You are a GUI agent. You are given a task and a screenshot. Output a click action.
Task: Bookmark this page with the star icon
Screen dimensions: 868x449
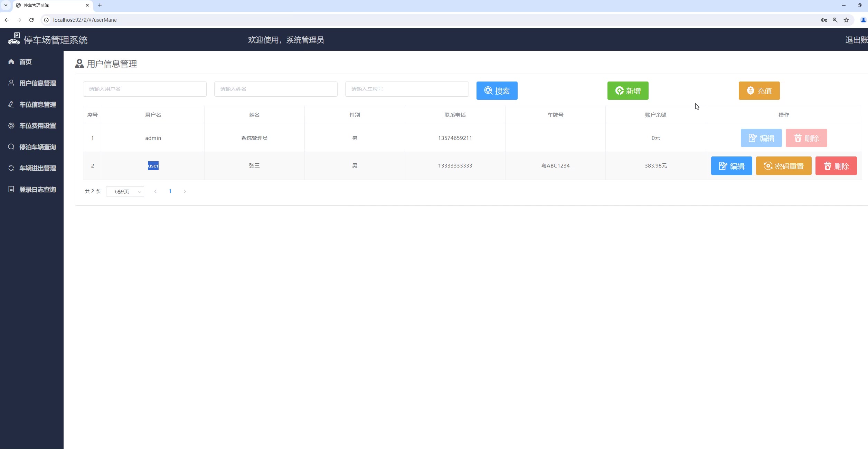846,20
